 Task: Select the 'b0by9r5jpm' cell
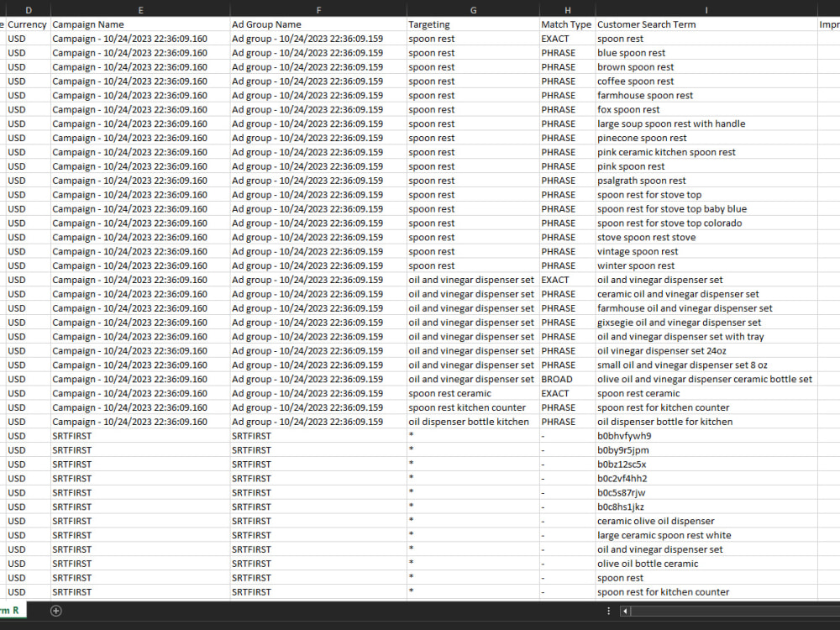[706, 450]
